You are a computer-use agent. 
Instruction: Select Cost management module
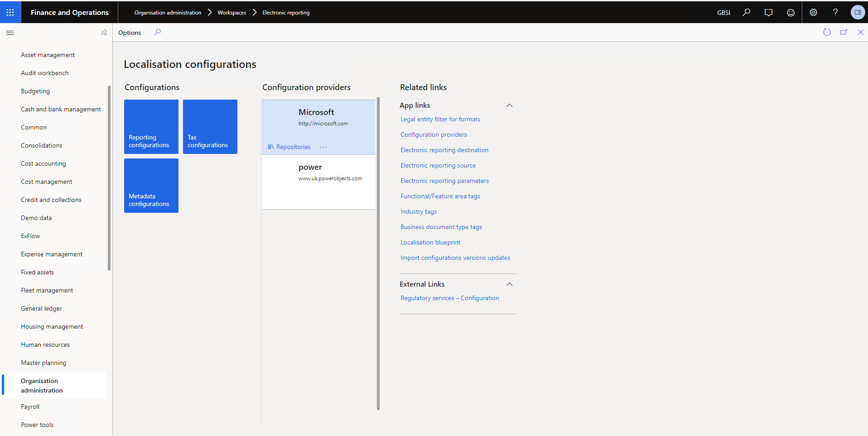pyautogui.click(x=46, y=182)
